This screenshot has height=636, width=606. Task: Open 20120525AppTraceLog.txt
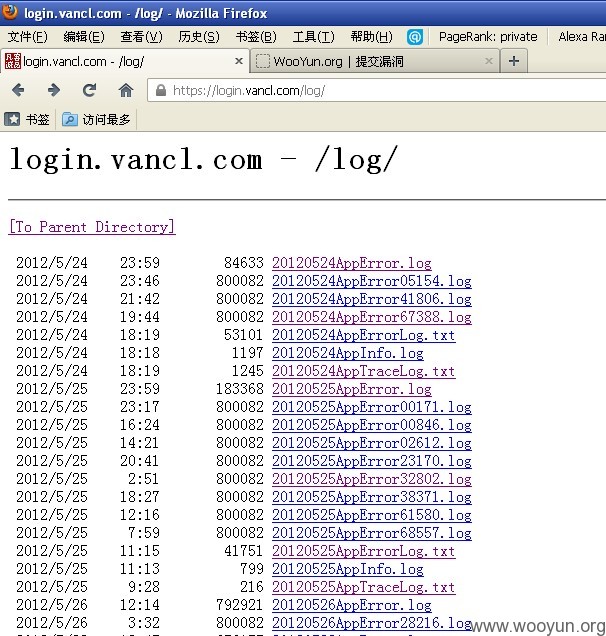tap(363, 587)
